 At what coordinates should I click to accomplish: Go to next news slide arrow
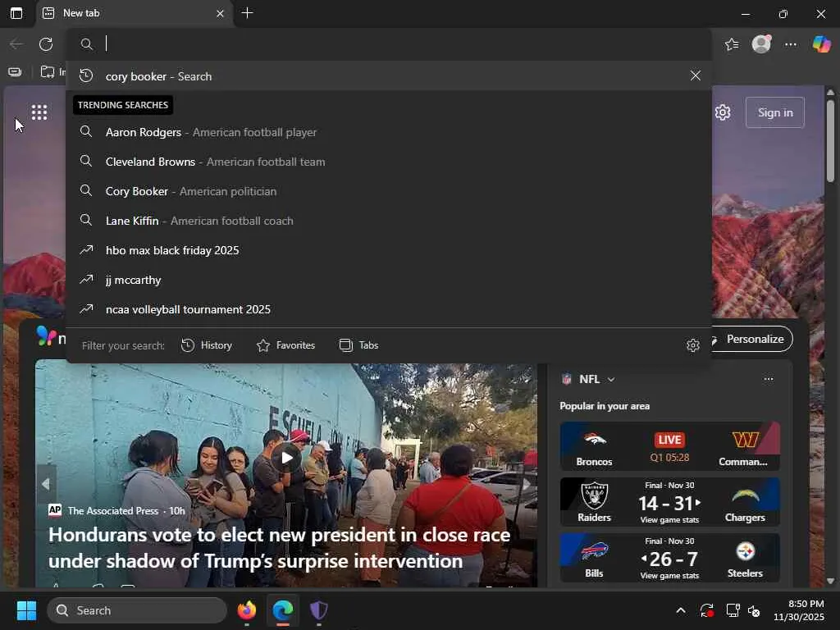point(527,484)
